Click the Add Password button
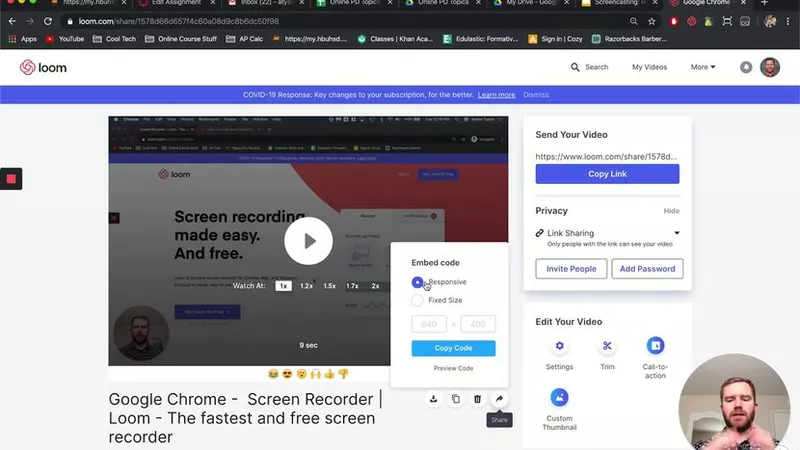The height and width of the screenshot is (450, 800). tap(647, 269)
